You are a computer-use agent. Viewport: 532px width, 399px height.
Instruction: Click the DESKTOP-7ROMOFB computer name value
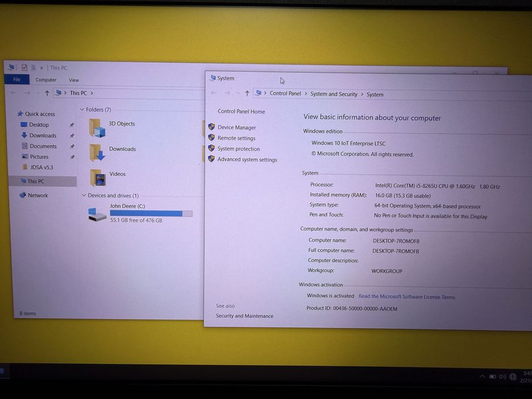396,241
